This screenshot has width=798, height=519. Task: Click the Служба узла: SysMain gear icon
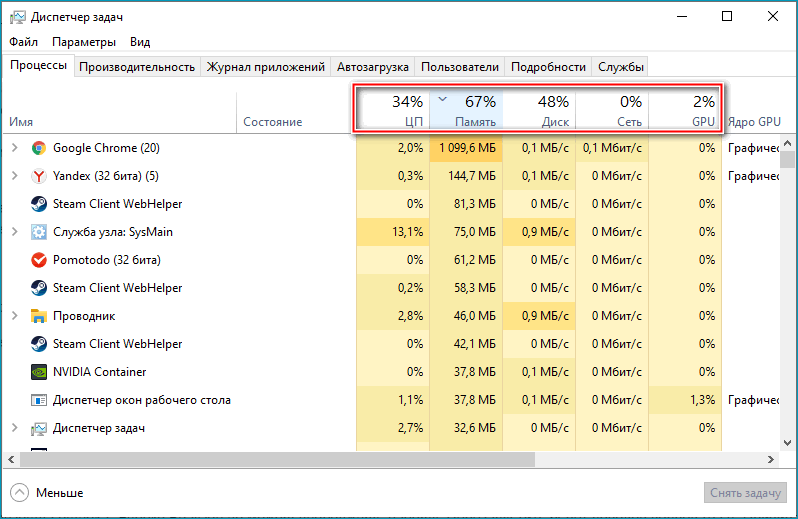[x=39, y=232]
